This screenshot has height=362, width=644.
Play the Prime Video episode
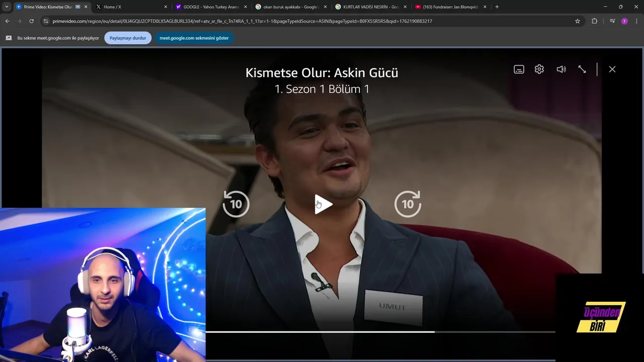[x=323, y=204]
